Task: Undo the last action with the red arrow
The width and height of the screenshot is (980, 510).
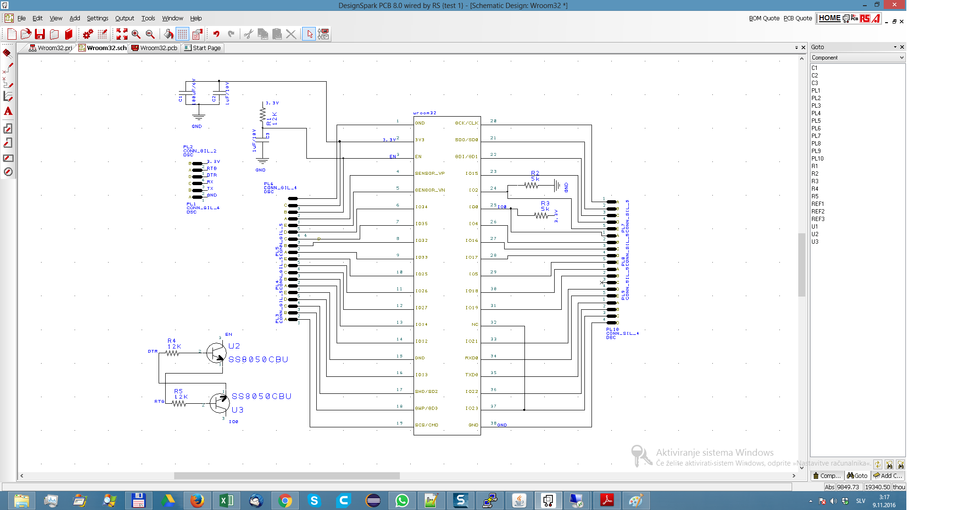Action: [217, 34]
